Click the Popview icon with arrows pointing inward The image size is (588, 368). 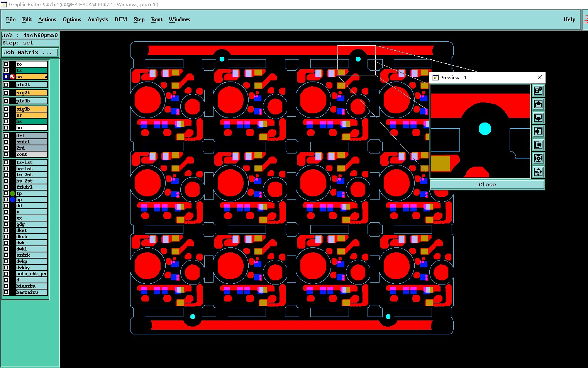click(x=538, y=158)
